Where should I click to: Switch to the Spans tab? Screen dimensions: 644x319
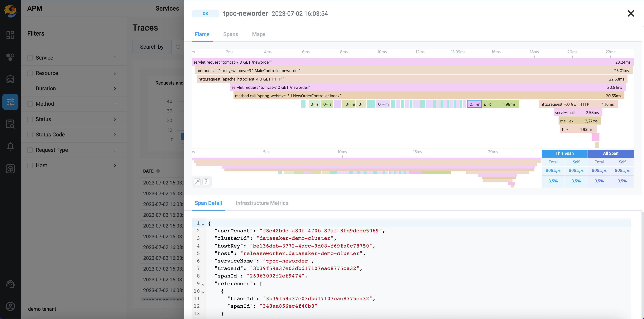(230, 34)
